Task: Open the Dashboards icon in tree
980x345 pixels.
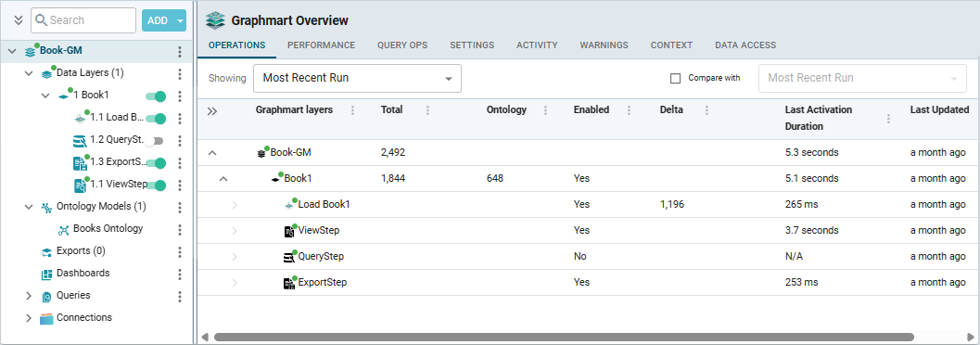Action: click(46, 274)
